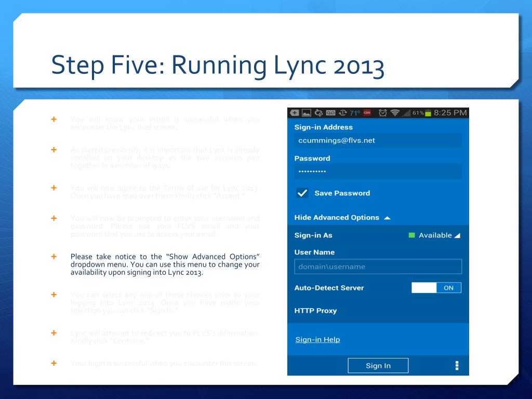Tap the voicemail notification icon

tap(330, 113)
